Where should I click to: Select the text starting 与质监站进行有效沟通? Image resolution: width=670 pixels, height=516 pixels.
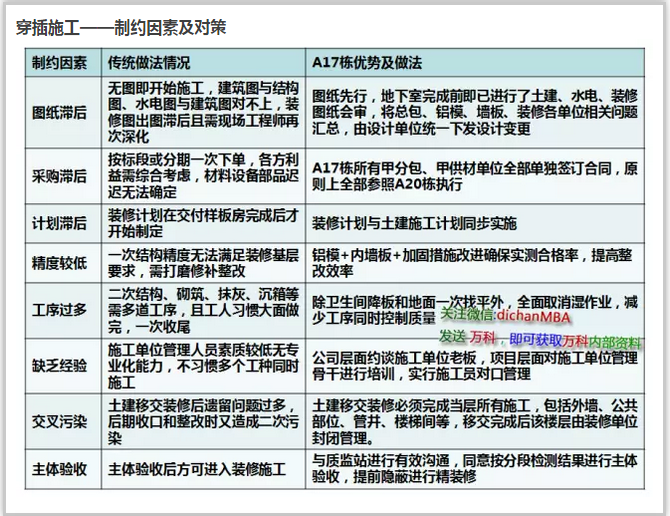(x=475, y=469)
